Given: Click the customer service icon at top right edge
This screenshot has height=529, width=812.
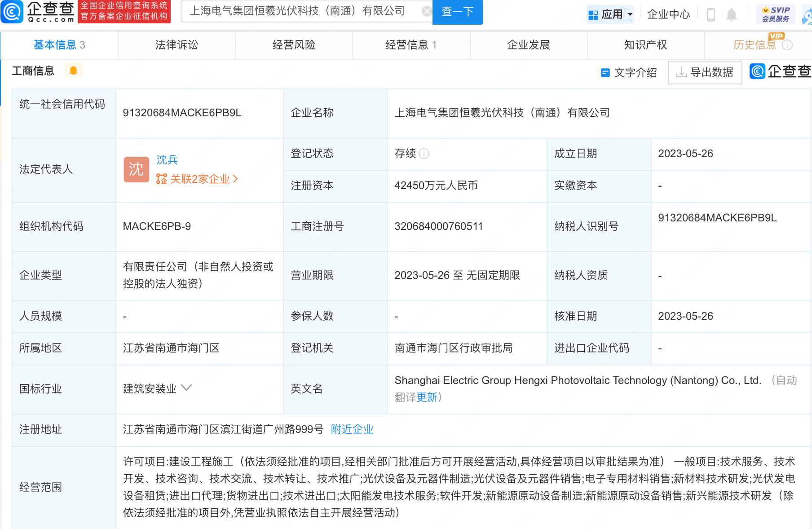Looking at the screenshot, I should pyautogui.click(x=808, y=16).
